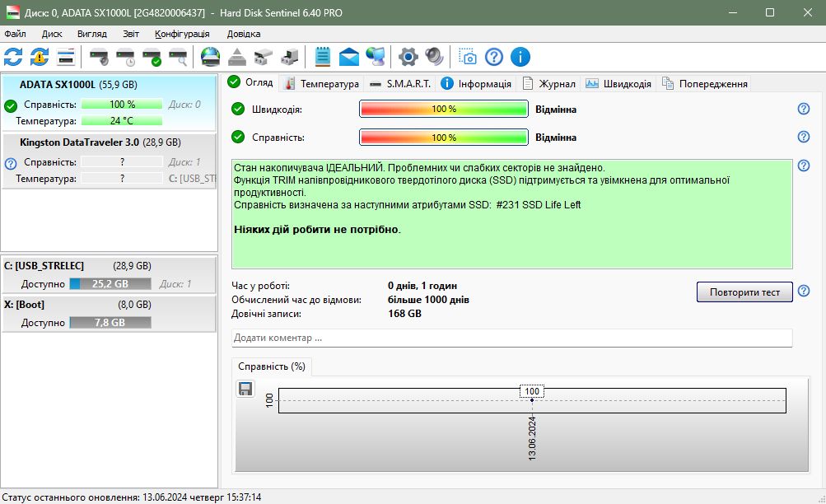Click help icon next to Справність bar

coord(803,137)
